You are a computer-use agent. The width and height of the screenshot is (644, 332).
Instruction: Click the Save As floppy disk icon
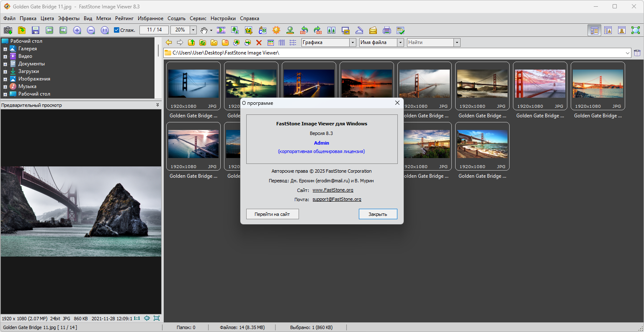click(36, 30)
